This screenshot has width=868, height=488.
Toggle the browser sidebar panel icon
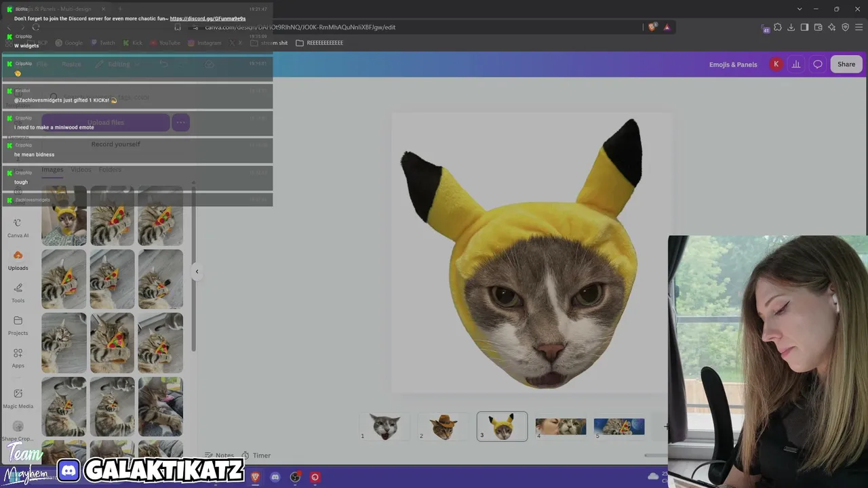coord(804,27)
